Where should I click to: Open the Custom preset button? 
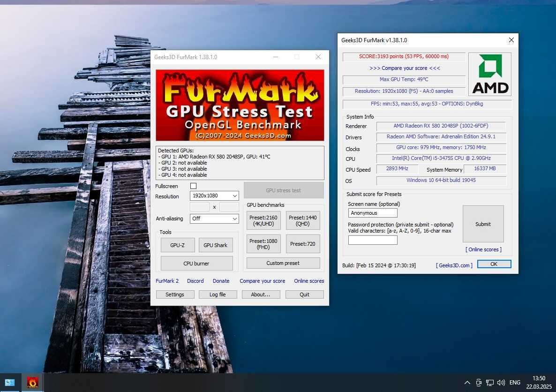coord(283,263)
